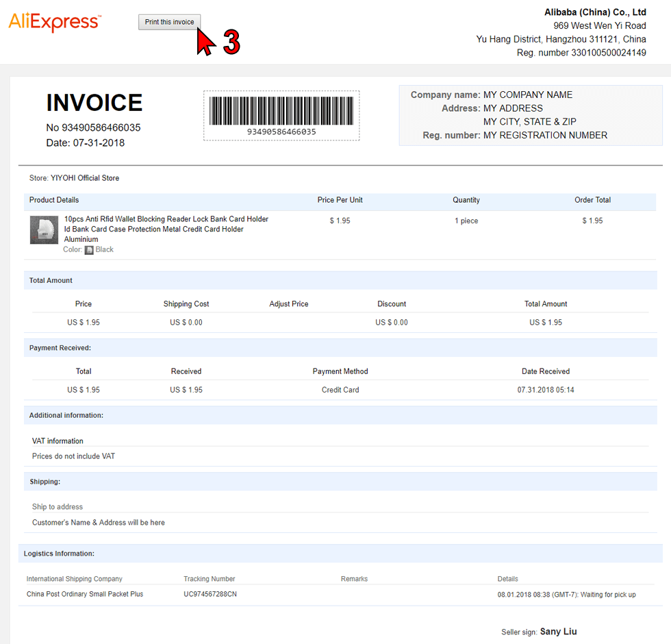Select tracking number UC974567288CN
The image size is (671, 644).
[210, 594]
